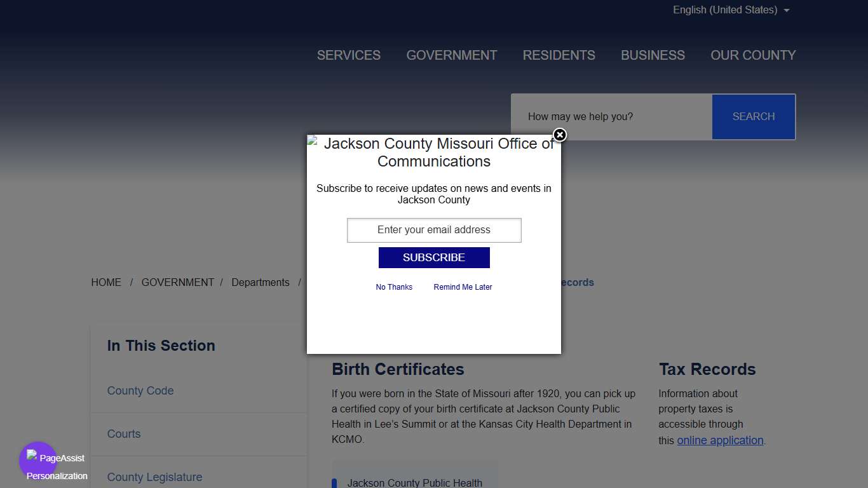Select 'Remind Me Later' link

coord(463,287)
